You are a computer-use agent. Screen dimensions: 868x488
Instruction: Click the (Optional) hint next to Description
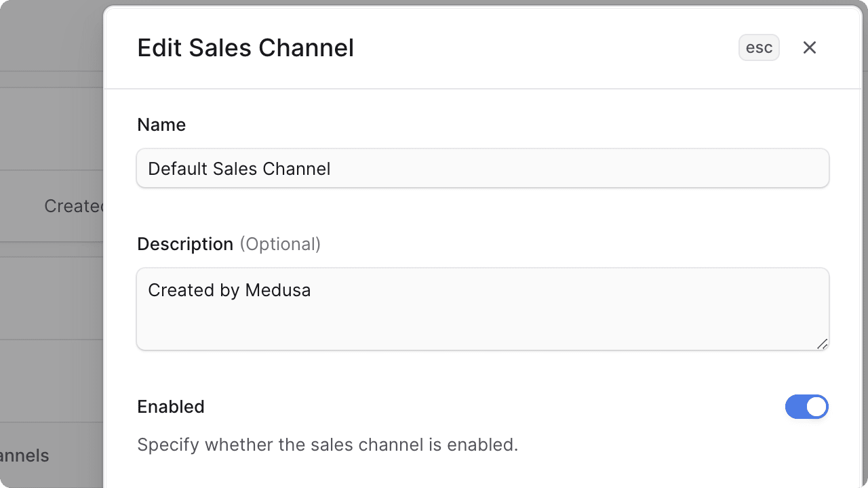(280, 244)
